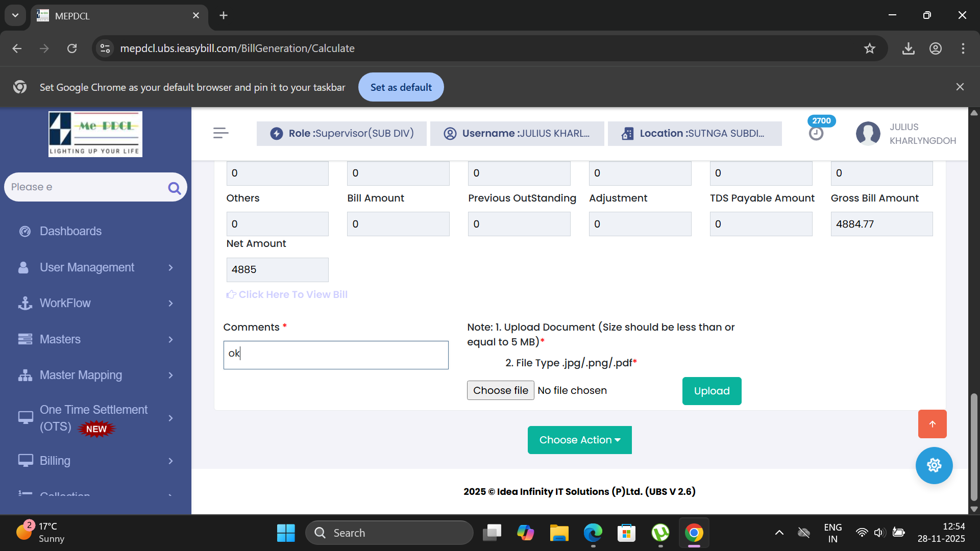Click the blue settings gear floating button
Viewport: 980px width, 551px height.
[x=934, y=465]
